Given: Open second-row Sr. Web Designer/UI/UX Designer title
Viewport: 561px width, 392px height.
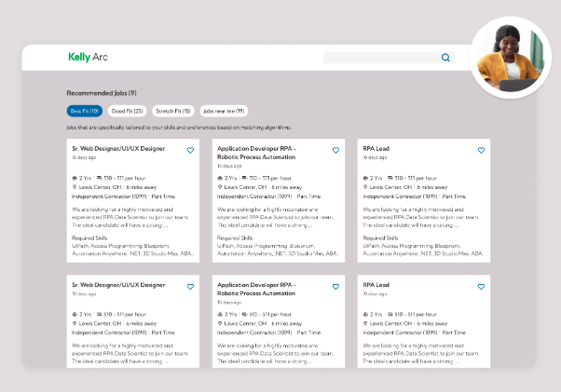Looking at the screenshot, I should click(x=118, y=285).
